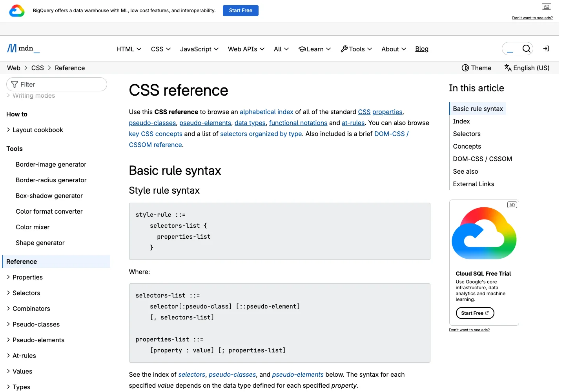Open Box-shadow generator tool
The height and width of the screenshot is (392, 565).
point(49,196)
